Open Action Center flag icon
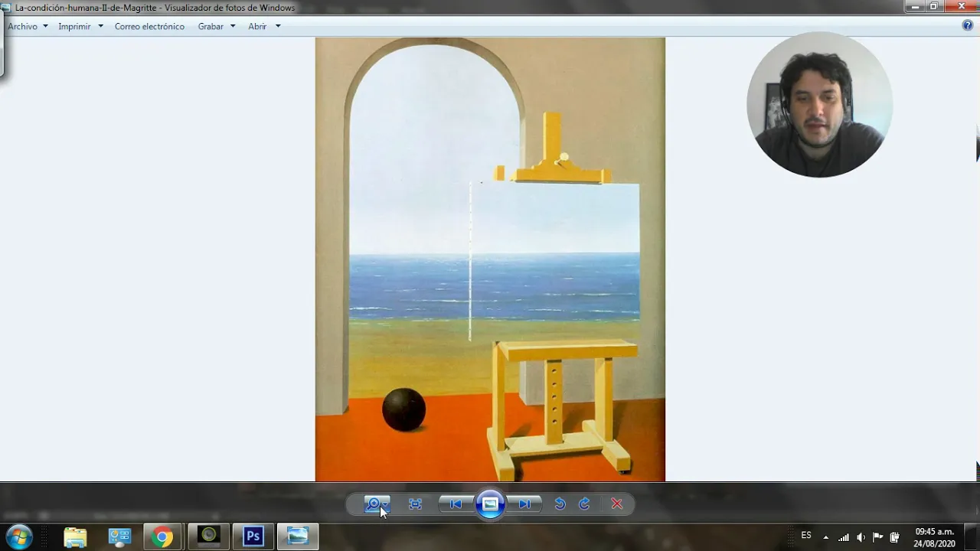 pos(877,537)
